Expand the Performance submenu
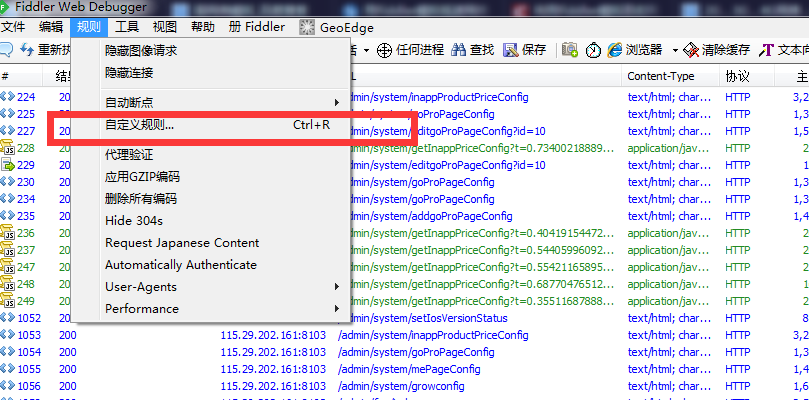This screenshot has width=809, height=400. pyautogui.click(x=211, y=309)
